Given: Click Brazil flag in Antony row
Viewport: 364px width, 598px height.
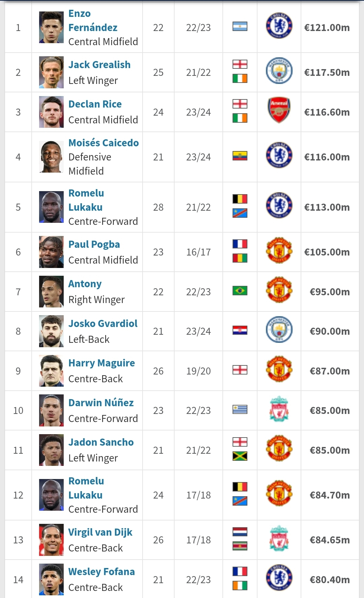Looking at the screenshot, I should [240, 291].
